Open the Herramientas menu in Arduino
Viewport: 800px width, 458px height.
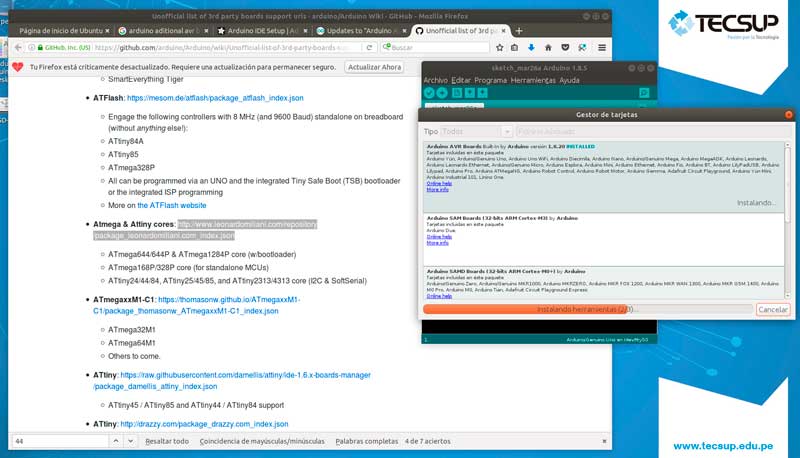click(x=533, y=80)
